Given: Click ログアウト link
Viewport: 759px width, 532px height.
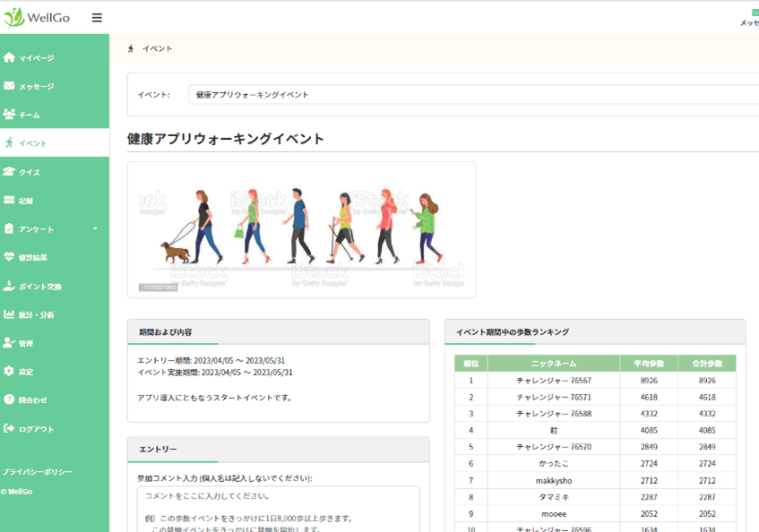Looking at the screenshot, I should pos(54,428).
